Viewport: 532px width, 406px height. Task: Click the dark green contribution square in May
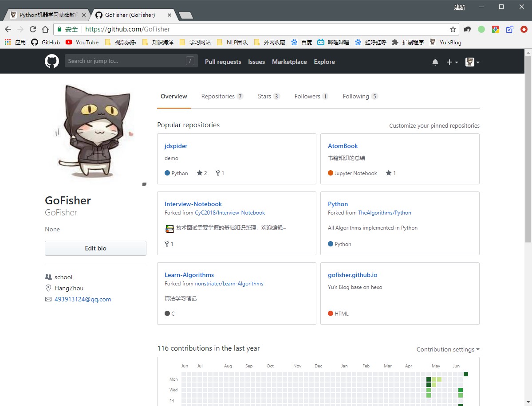429,379
